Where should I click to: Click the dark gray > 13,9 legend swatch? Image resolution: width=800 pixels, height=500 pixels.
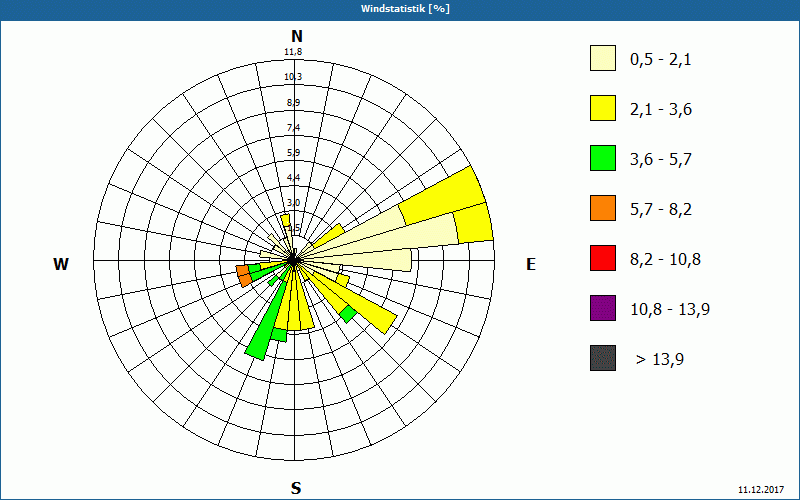603,358
